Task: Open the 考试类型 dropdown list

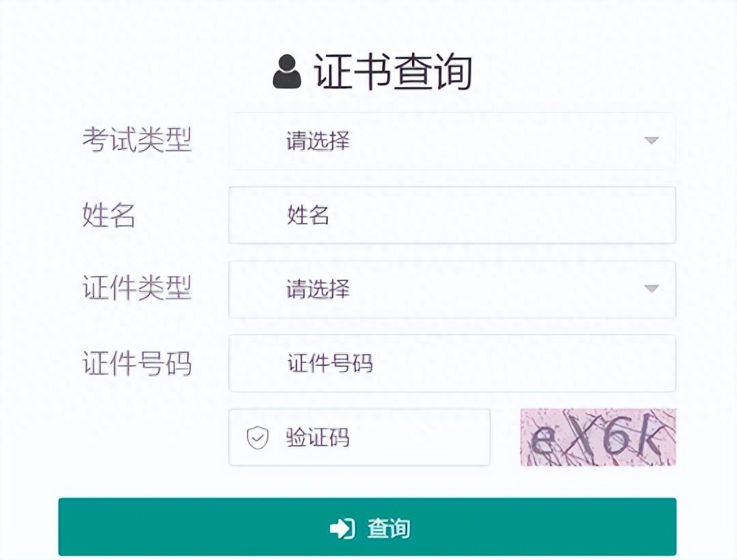Action: (x=452, y=141)
